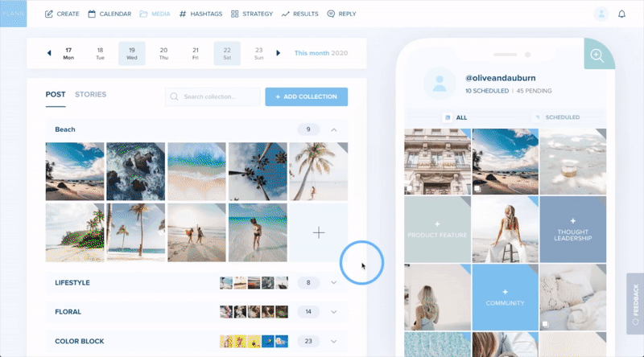Focus the Search collection field
The image size is (644, 357).
pyautogui.click(x=213, y=96)
